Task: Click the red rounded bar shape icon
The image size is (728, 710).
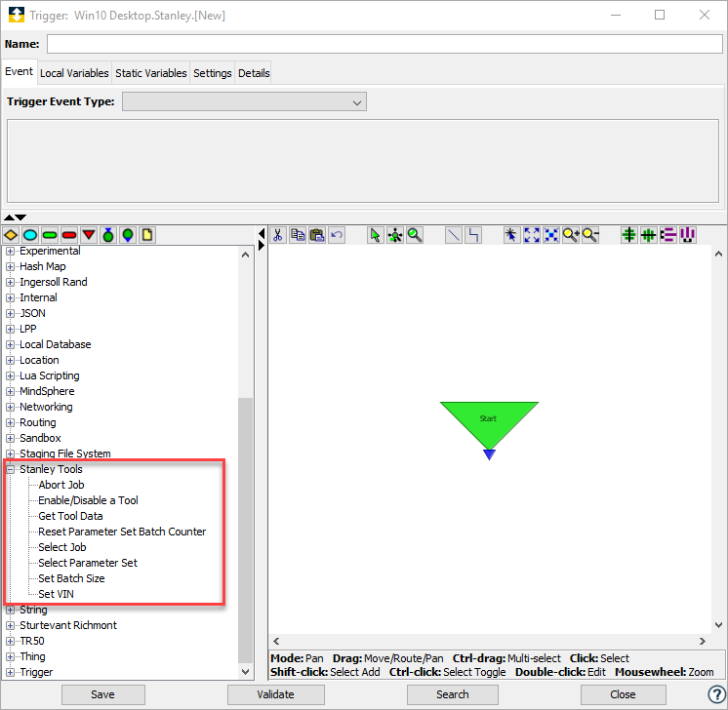Action: tap(69, 235)
